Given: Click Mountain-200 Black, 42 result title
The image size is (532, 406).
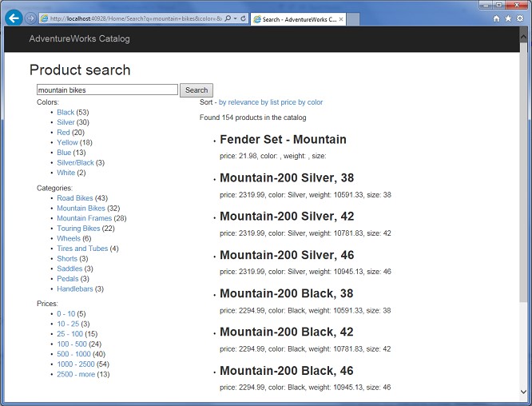Looking at the screenshot, I should point(287,332).
